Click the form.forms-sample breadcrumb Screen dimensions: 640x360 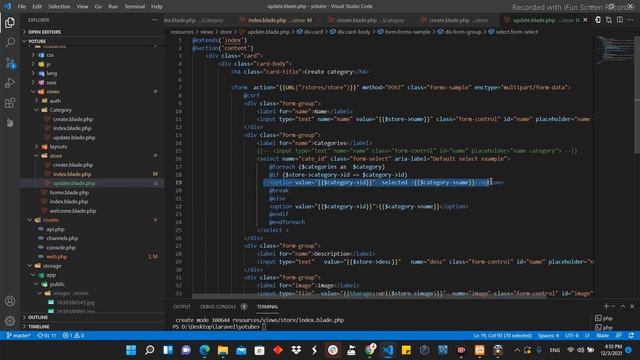point(404,32)
